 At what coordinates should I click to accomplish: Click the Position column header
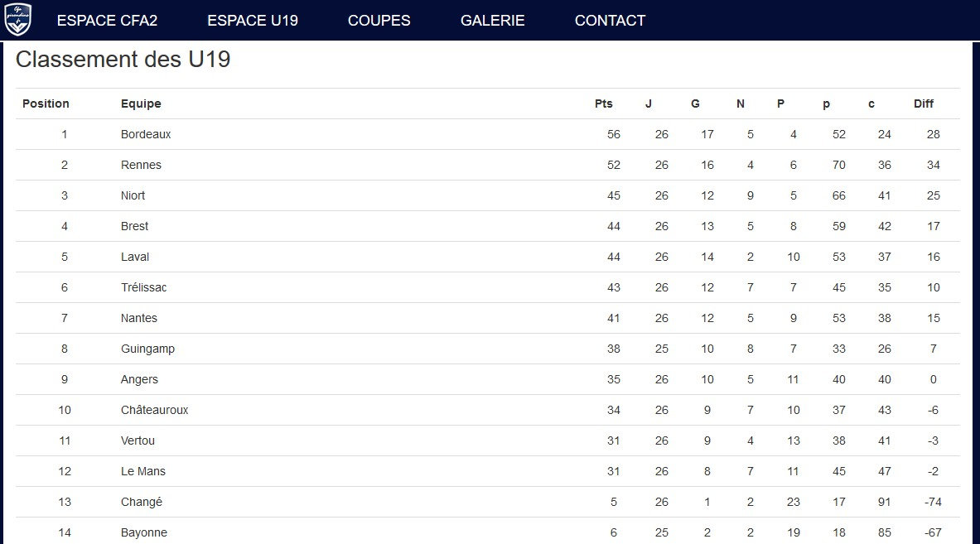[46, 104]
